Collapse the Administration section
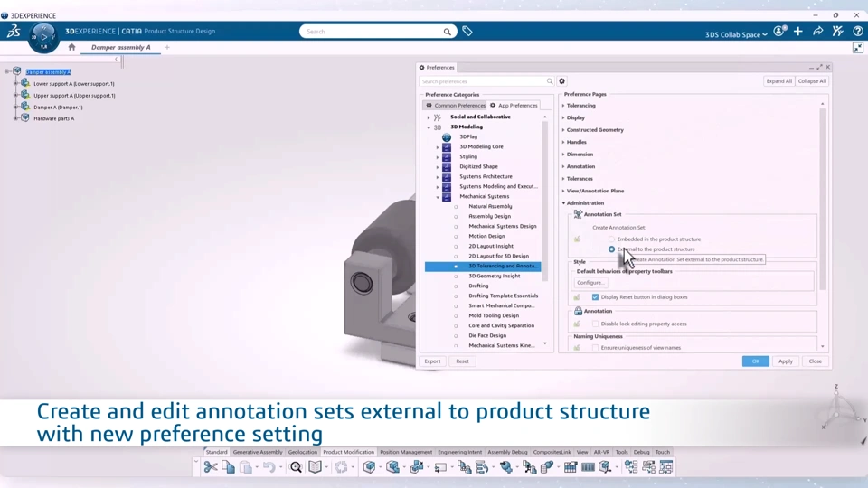 [563, 203]
